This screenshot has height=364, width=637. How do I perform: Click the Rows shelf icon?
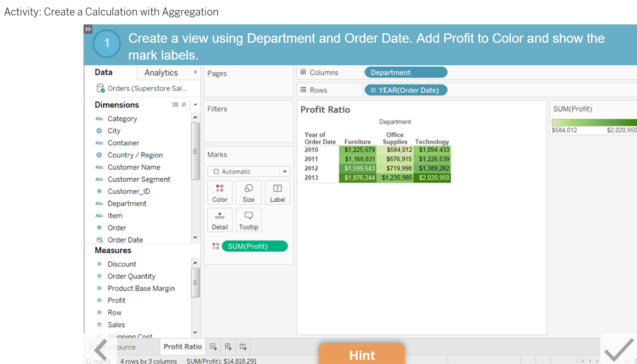coord(303,90)
